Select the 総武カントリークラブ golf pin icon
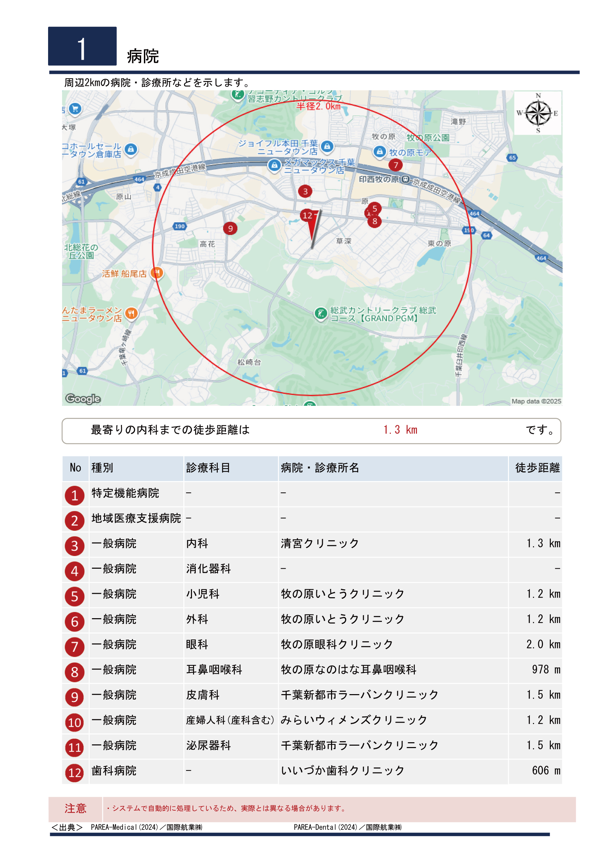This screenshot has height=868, width=613. pyautogui.click(x=321, y=313)
